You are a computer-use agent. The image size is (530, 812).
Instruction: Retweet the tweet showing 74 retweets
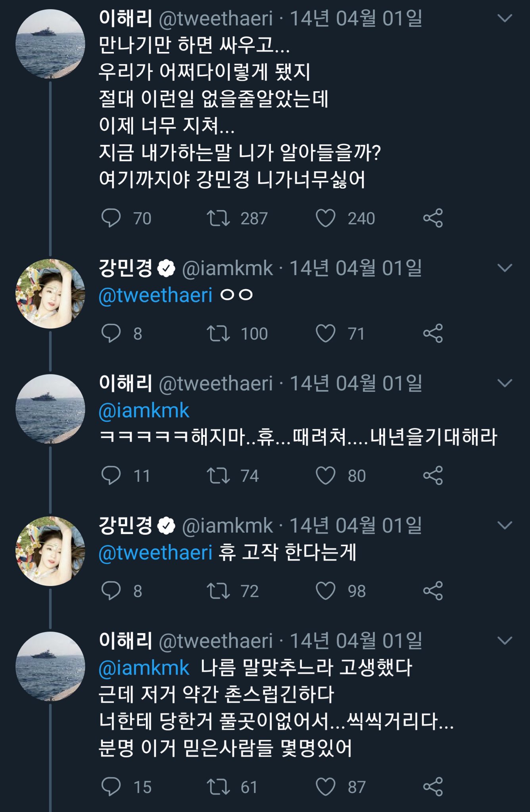(x=218, y=475)
